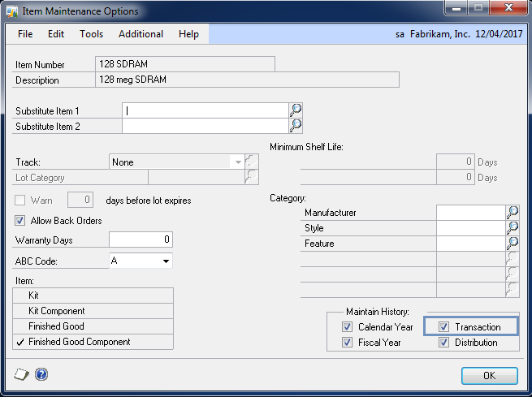
Task: Open the blue Help question mark icon
Action: (x=41, y=374)
